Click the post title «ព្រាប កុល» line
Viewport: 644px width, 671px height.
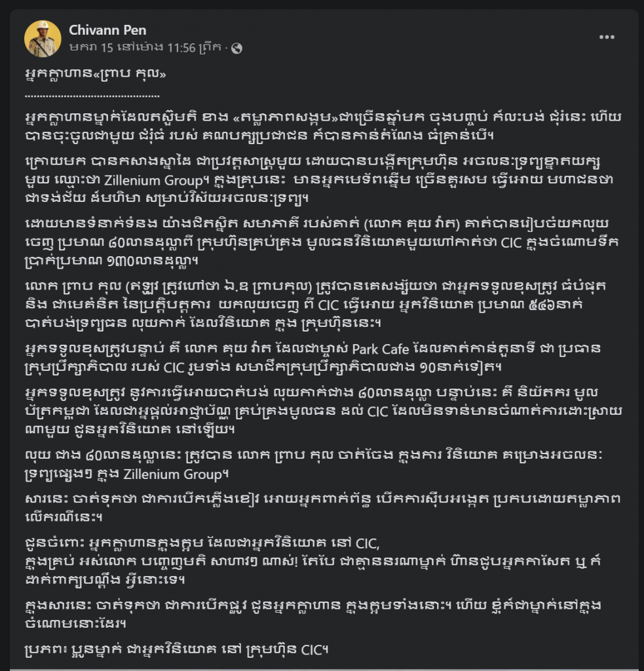tap(96, 73)
